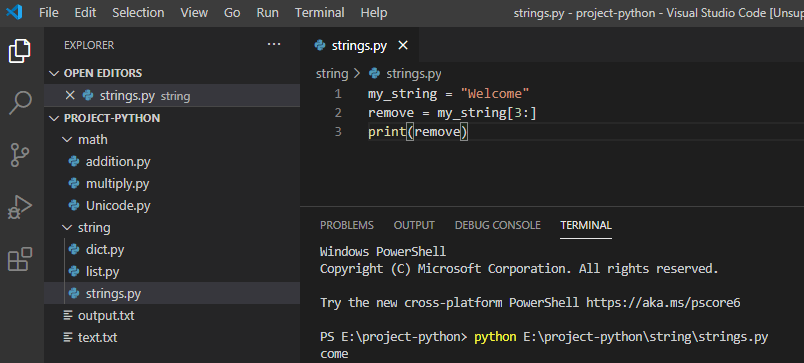Open the Source Control view

coord(20,155)
